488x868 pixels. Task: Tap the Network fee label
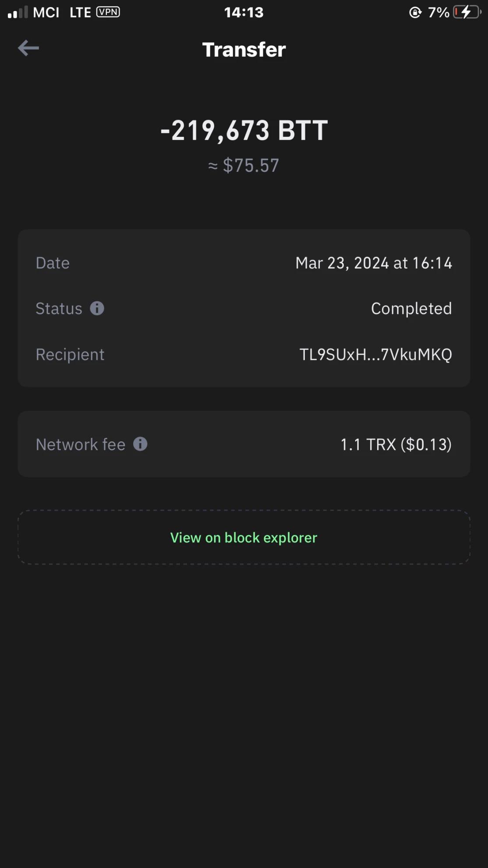coord(81,445)
